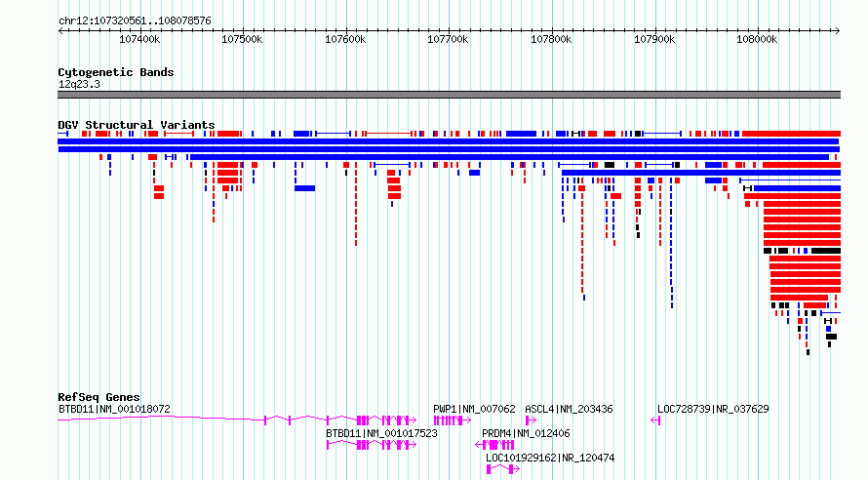
Task: Select the topmost full-width blue DGV variant bar
Action: [449, 141]
